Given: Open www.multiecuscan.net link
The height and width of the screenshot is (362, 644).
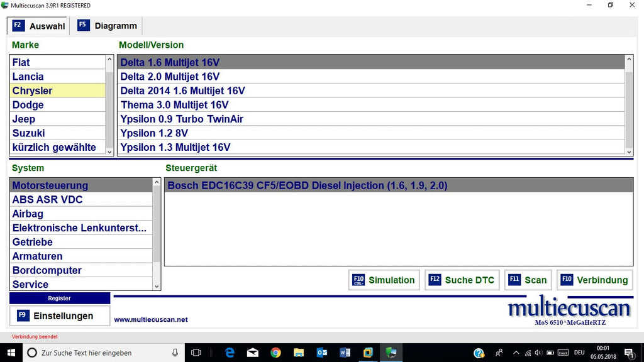Looking at the screenshot, I should [x=151, y=319].
